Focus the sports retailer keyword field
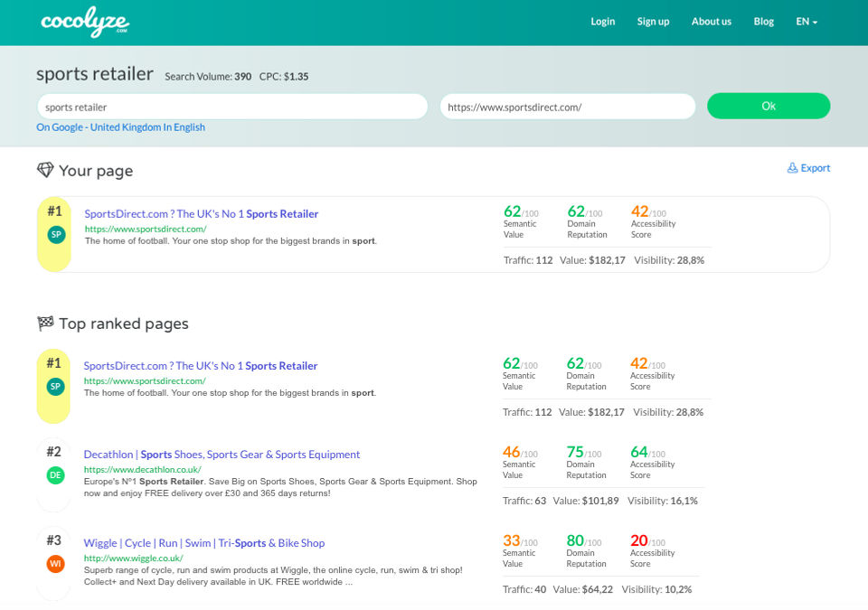 [232, 107]
